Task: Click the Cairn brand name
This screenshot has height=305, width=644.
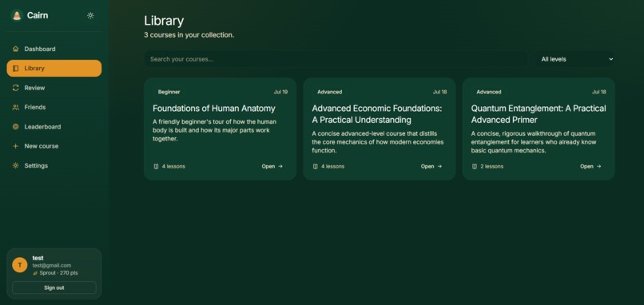Action: click(x=38, y=16)
